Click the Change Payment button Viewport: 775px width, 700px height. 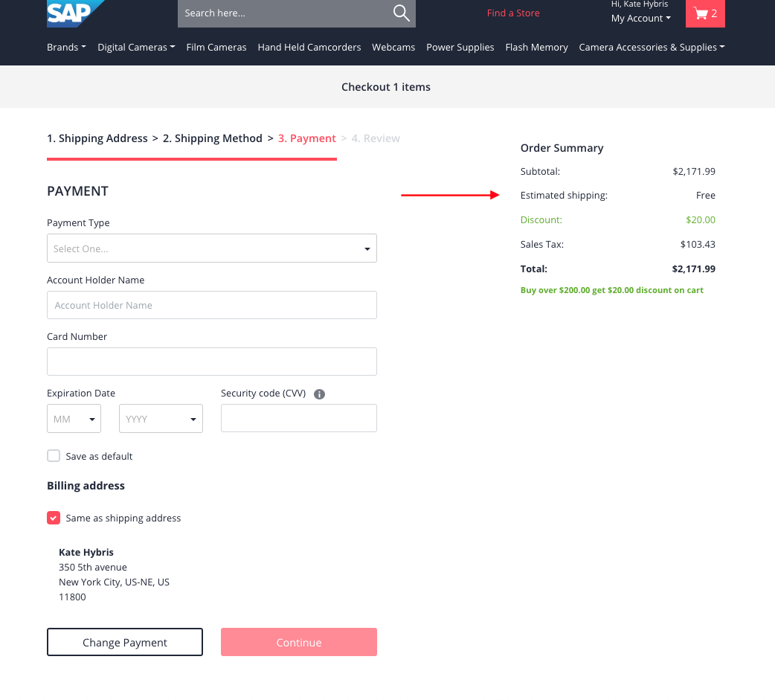pyautogui.click(x=124, y=642)
